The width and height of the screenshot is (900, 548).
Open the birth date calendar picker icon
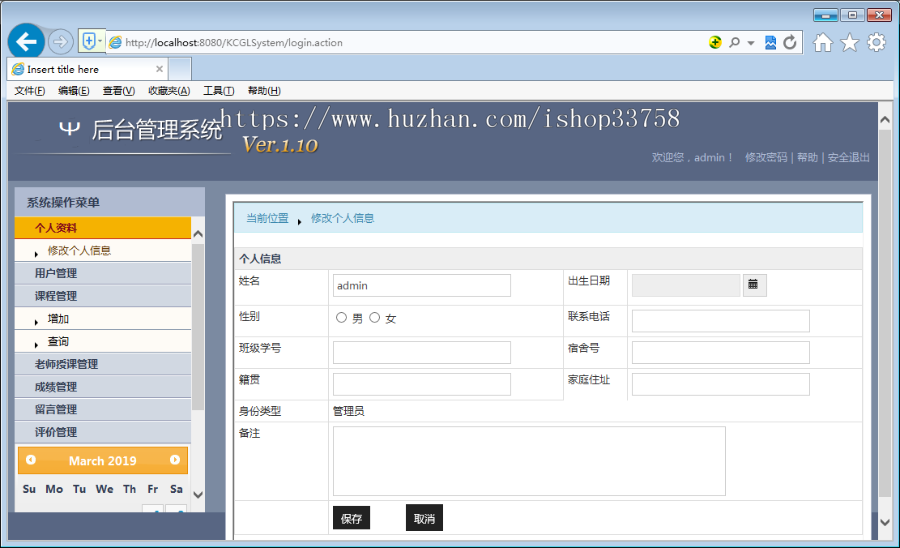(755, 285)
